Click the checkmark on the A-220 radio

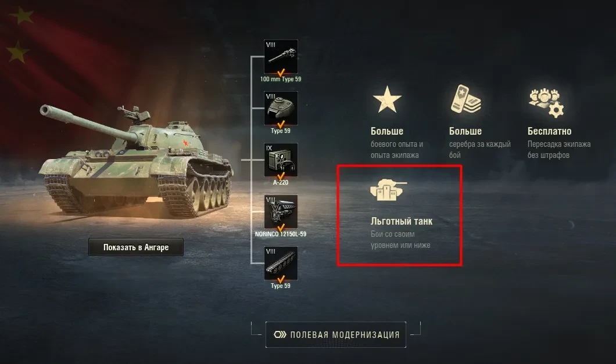point(281,176)
